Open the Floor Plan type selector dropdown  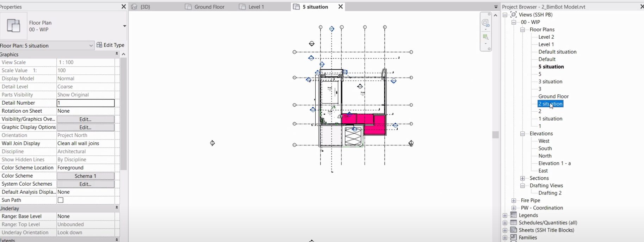pyautogui.click(x=124, y=26)
